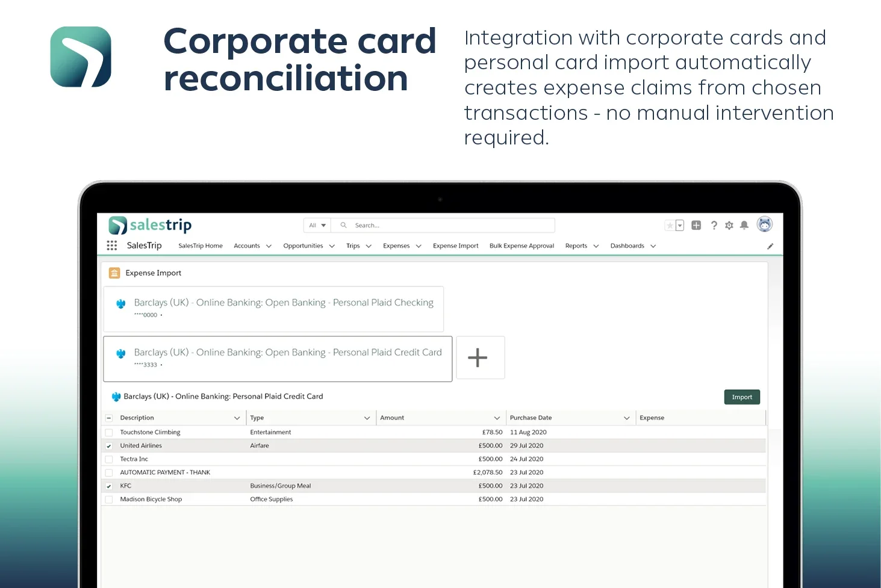Click the 24 Jul 2020 purchase date
881x588 pixels.
pos(526,459)
